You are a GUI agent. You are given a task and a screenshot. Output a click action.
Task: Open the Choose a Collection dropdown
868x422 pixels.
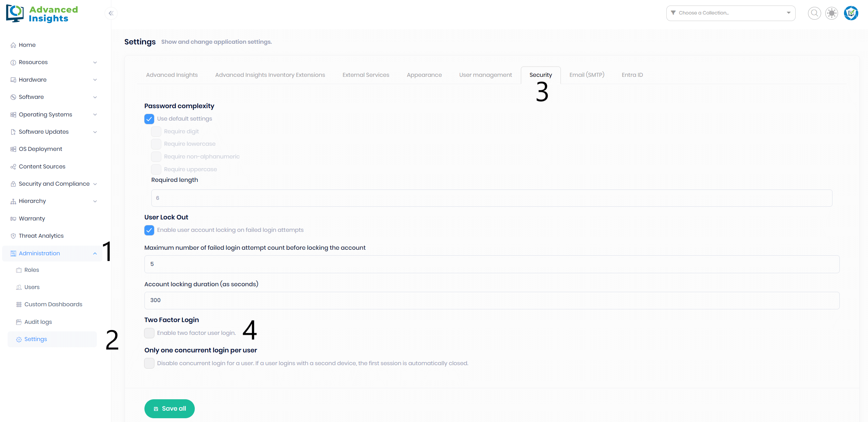click(x=730, y=13)
